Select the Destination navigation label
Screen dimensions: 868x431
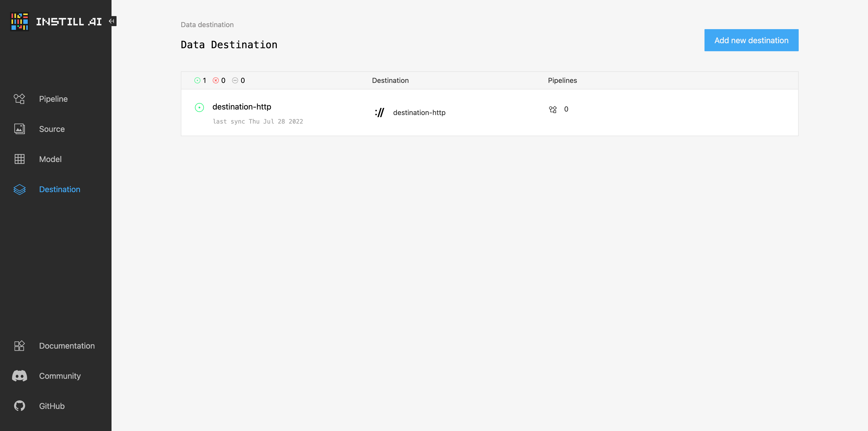[59, 189]
